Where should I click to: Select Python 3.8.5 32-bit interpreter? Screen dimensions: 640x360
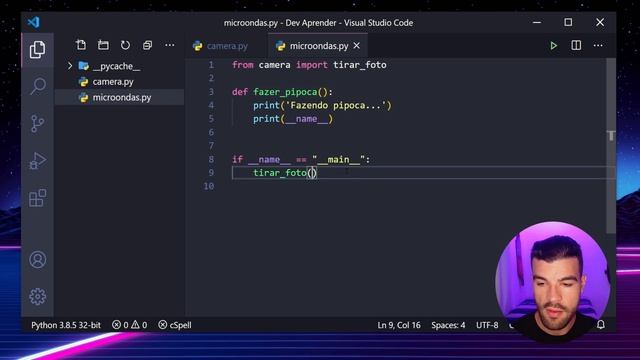point(66,325)
